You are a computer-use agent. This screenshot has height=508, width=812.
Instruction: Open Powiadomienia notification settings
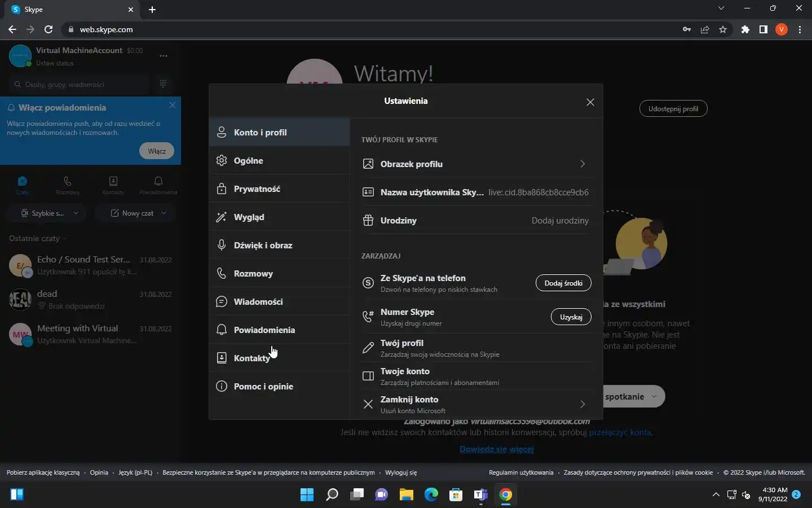(280, 330)
